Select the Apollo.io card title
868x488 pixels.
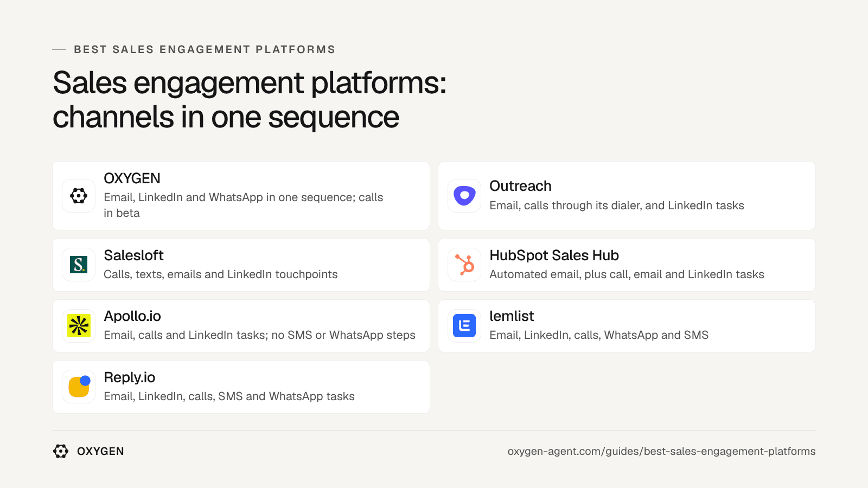(x=132, y=316)
